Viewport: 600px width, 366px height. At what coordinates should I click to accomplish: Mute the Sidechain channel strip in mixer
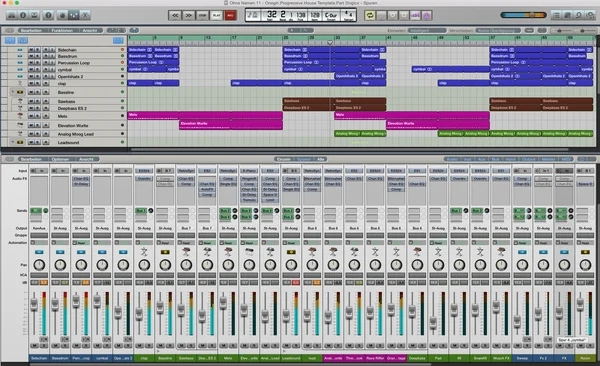click(x=34, y=346)
